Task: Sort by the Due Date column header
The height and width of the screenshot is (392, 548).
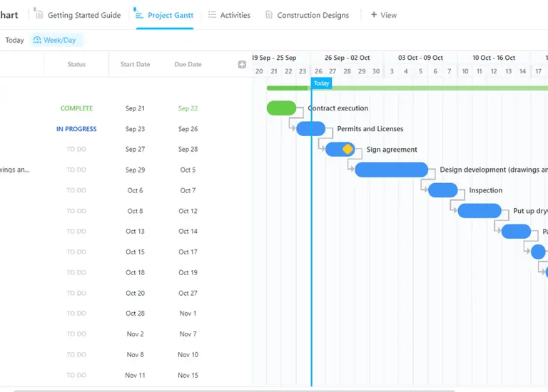Action: click(188, 64)
